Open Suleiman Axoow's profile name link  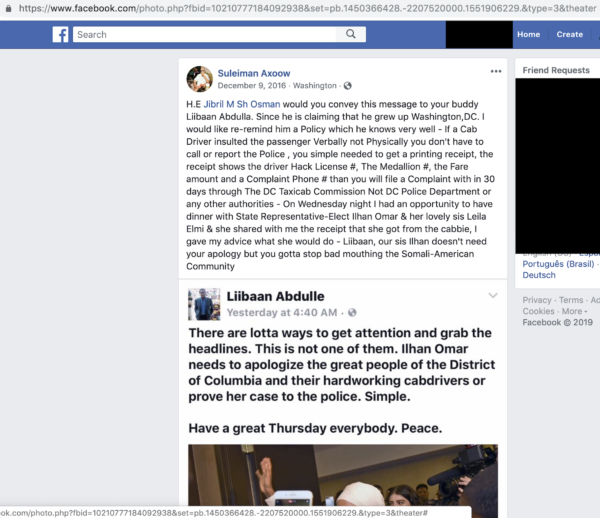pos(254,73)
